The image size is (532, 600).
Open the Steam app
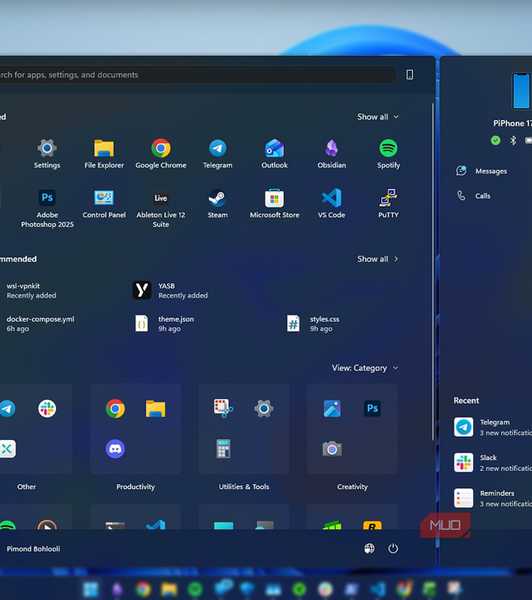click(217, 204)
